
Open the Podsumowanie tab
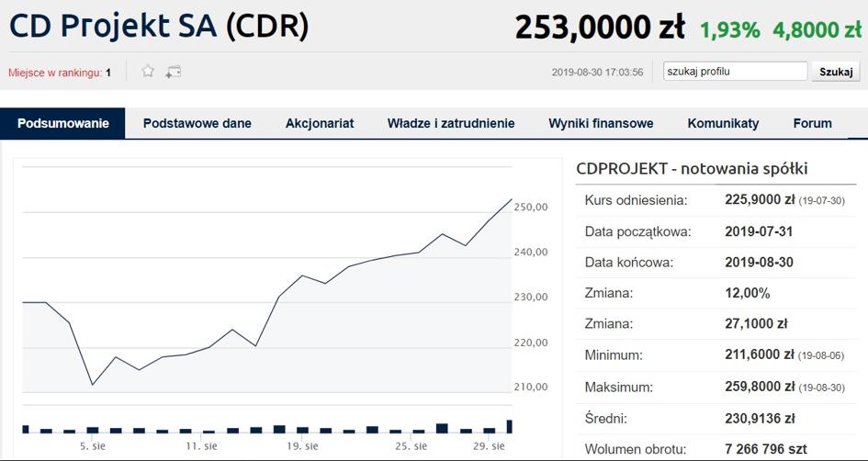coord(62,123)
